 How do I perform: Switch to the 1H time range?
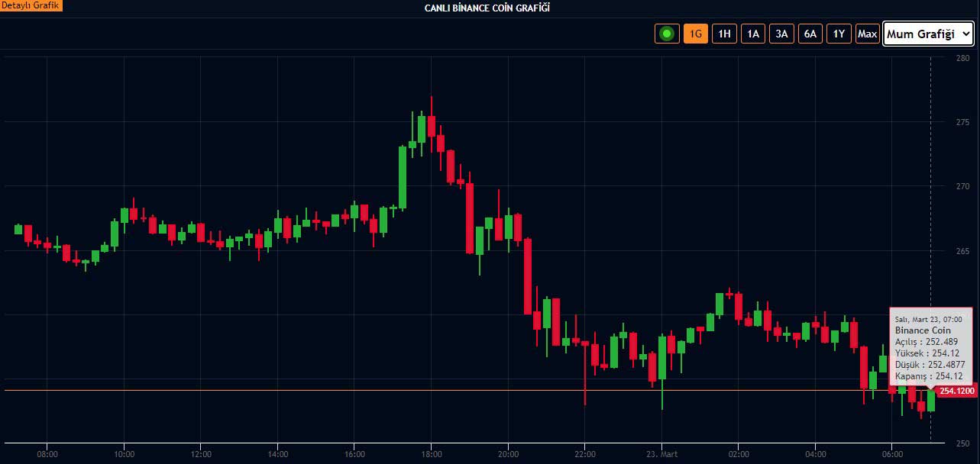724,34
